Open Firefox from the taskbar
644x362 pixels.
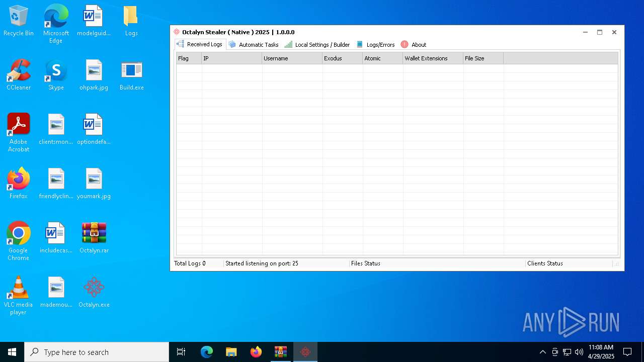pyautogui.click(x=256, y=352)
